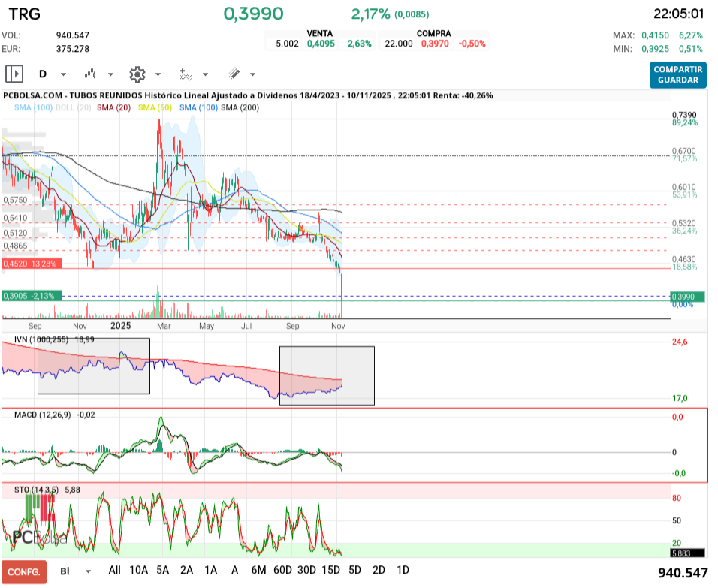Toggle the yellow SMA (50) legend
The width and height of the screenshot is (718, 588).
155,108
